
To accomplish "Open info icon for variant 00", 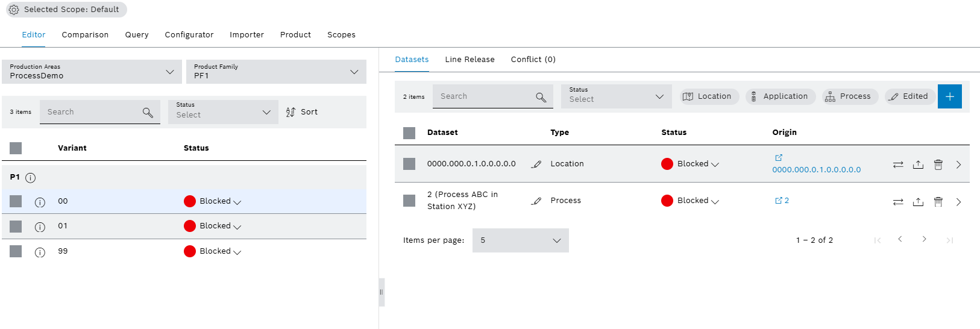I will tap(40, 202).
